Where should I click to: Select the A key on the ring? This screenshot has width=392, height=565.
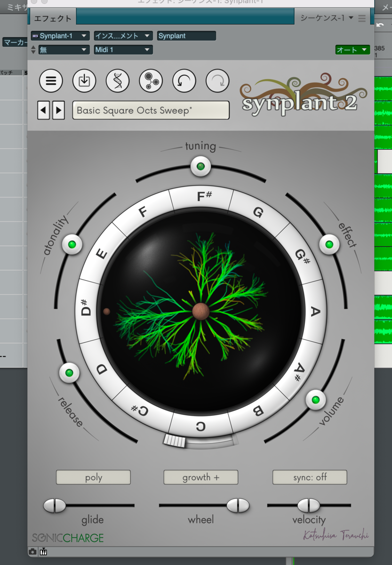[315, 312]
